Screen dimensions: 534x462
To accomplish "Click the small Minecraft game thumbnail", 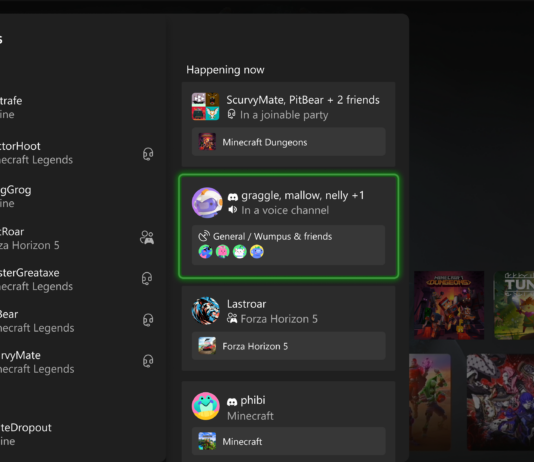I will [207, 441].
